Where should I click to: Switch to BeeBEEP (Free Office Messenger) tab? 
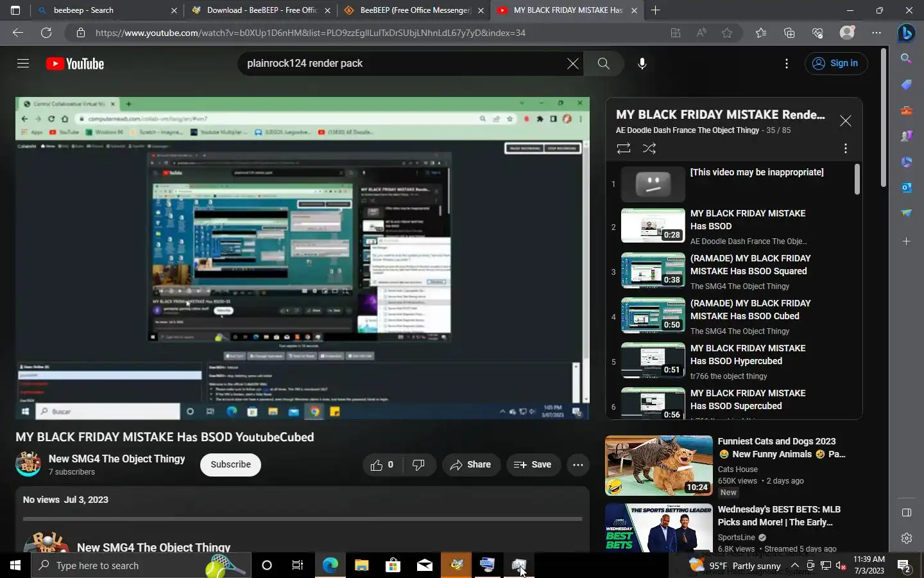click(x=415, y=10)
